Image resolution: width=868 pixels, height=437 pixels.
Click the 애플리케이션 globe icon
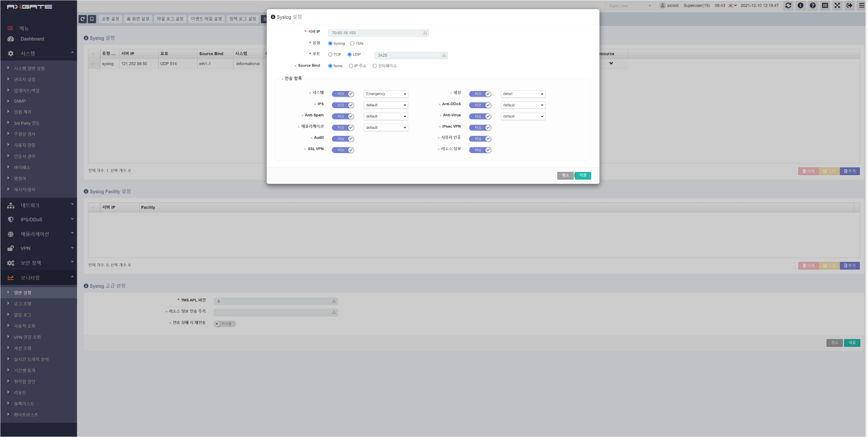pyautogui.click(x=11, y=234)
